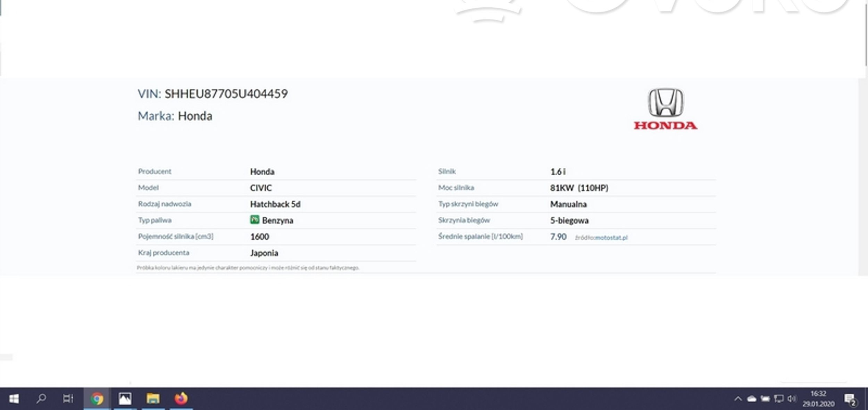Click the CIVIC model value
This screenshot has width=868, height=410.
tap(261, 188)
